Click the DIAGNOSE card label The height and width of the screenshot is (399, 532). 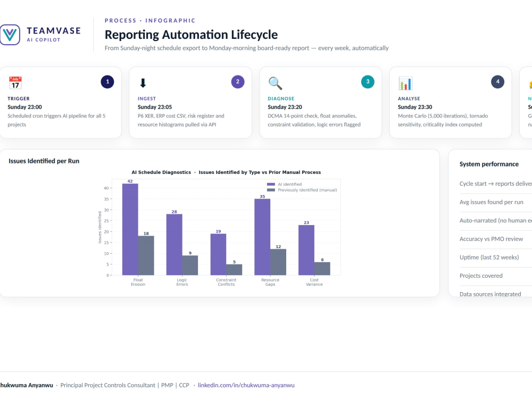(281, 99)
